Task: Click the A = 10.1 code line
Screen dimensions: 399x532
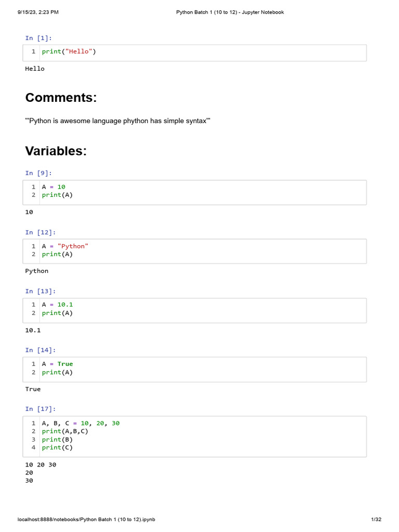Action: click(58, 304)
